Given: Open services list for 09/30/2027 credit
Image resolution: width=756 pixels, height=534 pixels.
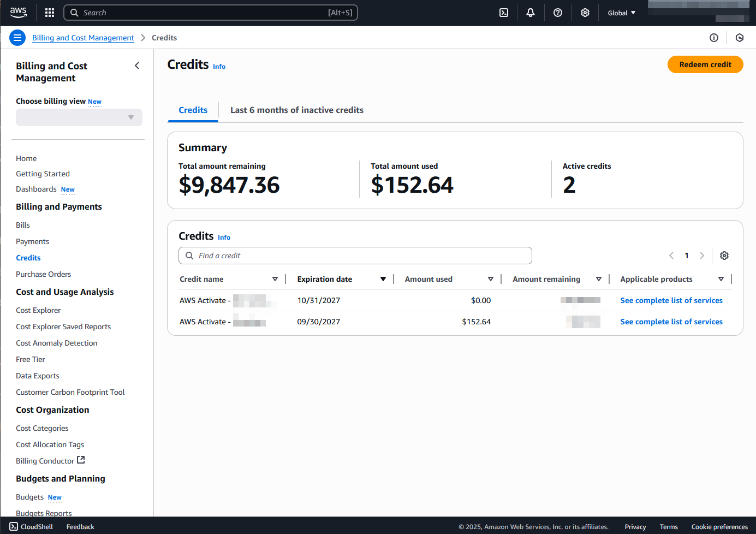Looking at the screenshot, I should point(671,322).
